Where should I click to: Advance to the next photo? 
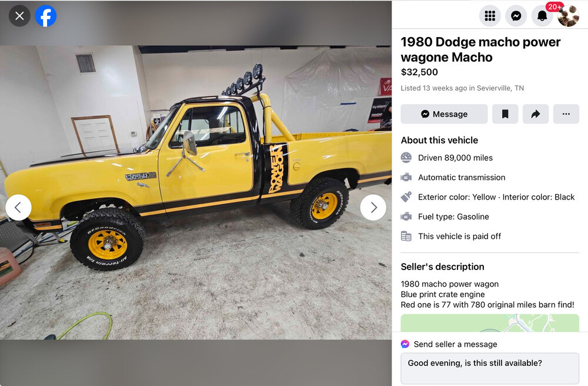coord(373,208)
